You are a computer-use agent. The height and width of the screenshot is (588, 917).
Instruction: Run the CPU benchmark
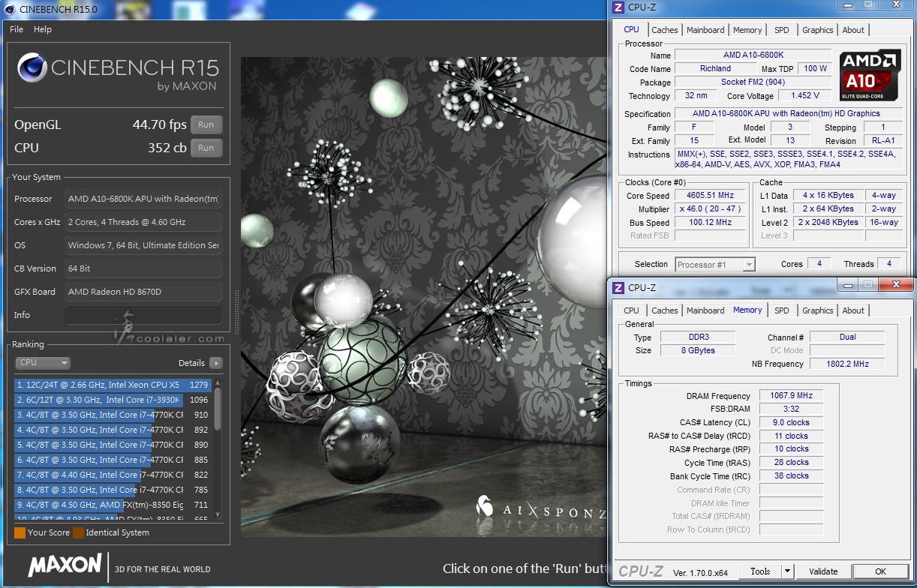point(206,148)
